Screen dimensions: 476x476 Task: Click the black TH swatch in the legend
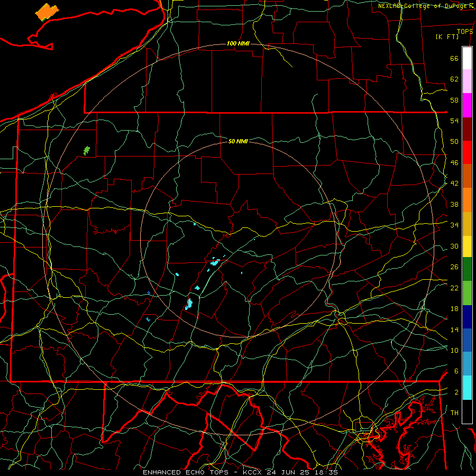point(467,411)
